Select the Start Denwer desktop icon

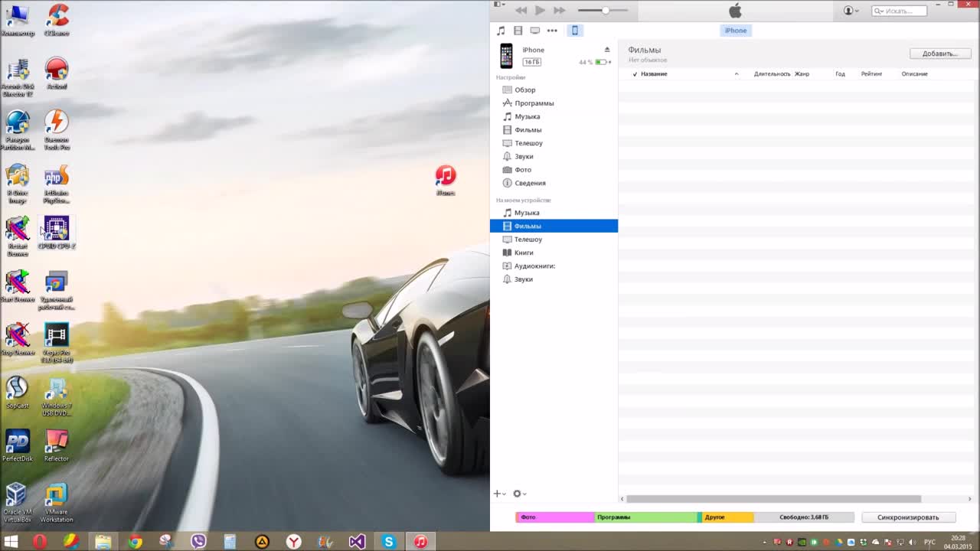point(17,285)
